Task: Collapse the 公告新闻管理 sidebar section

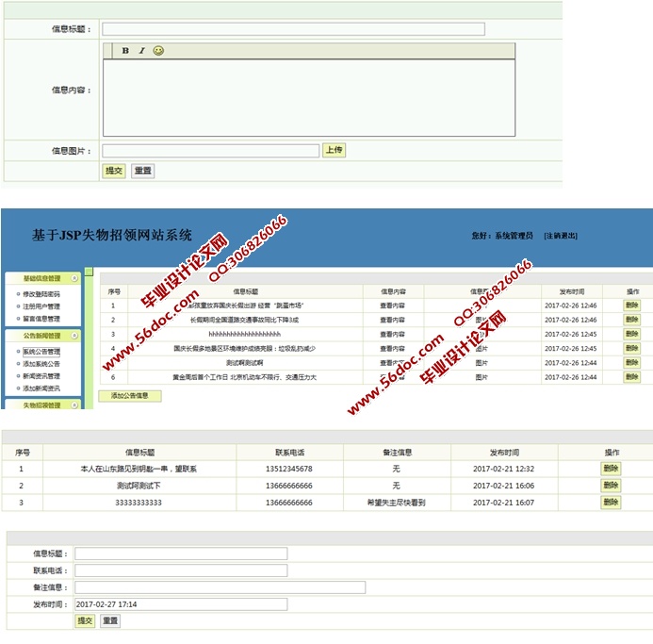Action: tap(73, 336)
